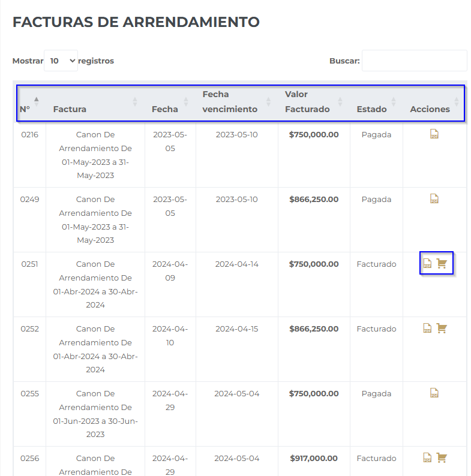Open PDF document for invoice 0216
Screen dimensions: 471x476
434,135
